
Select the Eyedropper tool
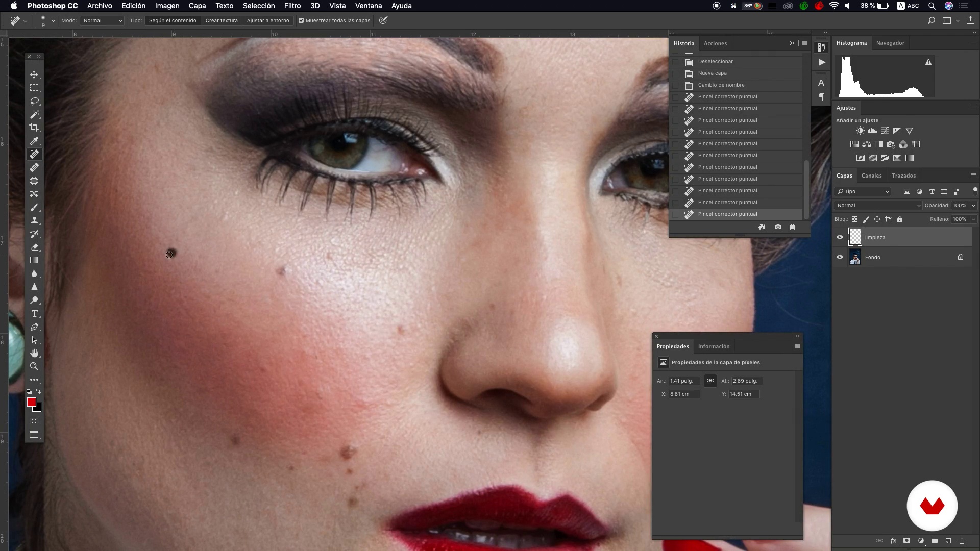[34, 141]
